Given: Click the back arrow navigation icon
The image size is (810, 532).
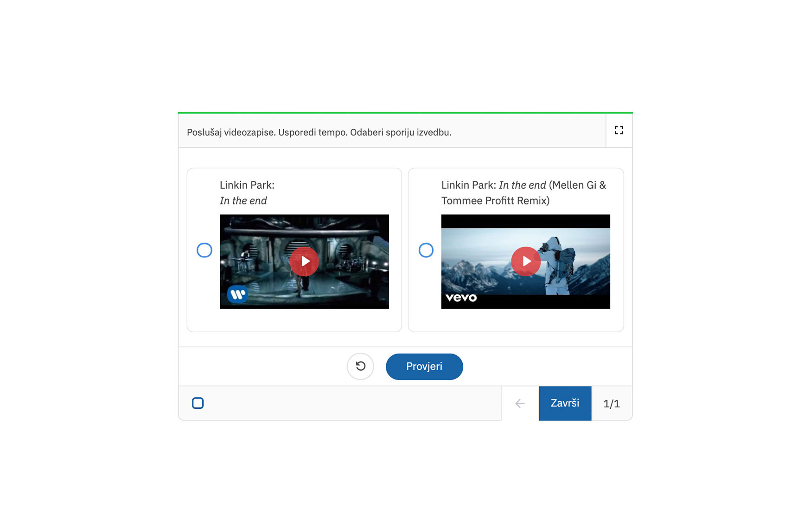Looking at the screenshot, I should [x=520, y=404].
